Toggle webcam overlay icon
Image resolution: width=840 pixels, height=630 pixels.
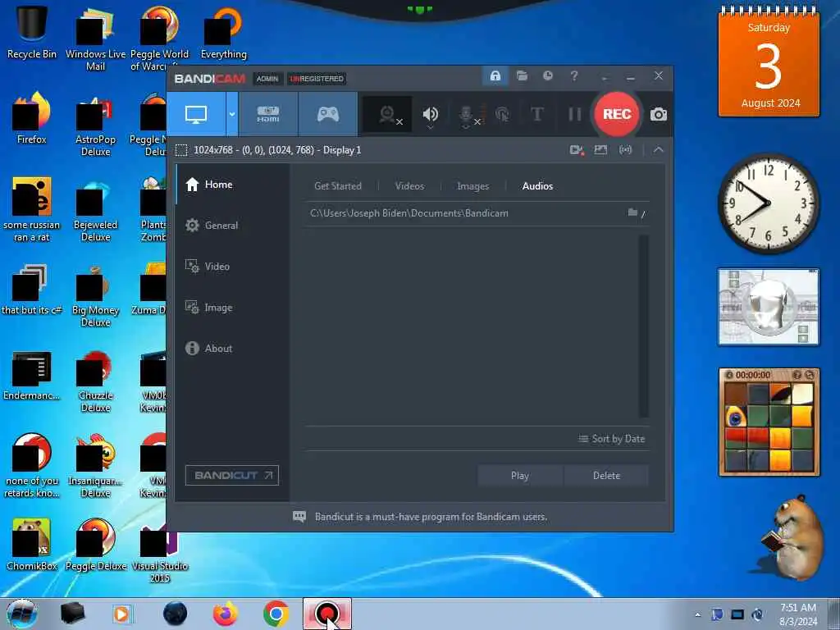(388, 114)
